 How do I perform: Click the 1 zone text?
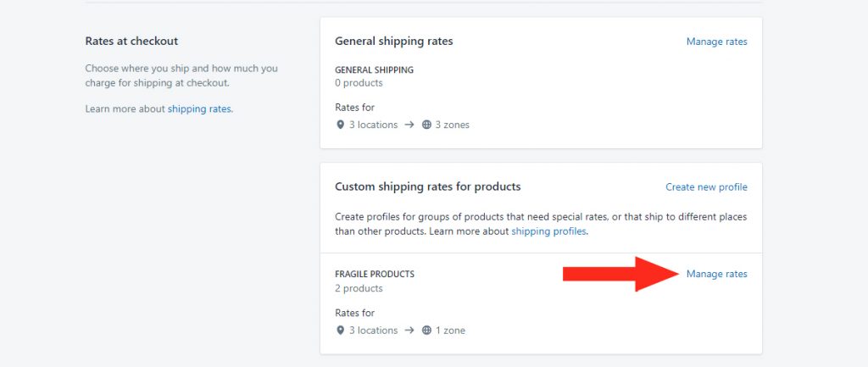coord(450,331)
